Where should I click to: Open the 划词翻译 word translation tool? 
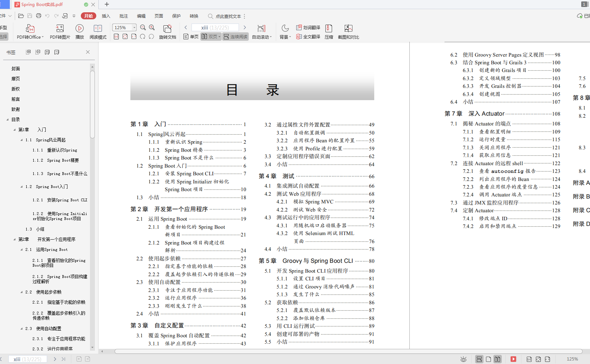(308, 27)
